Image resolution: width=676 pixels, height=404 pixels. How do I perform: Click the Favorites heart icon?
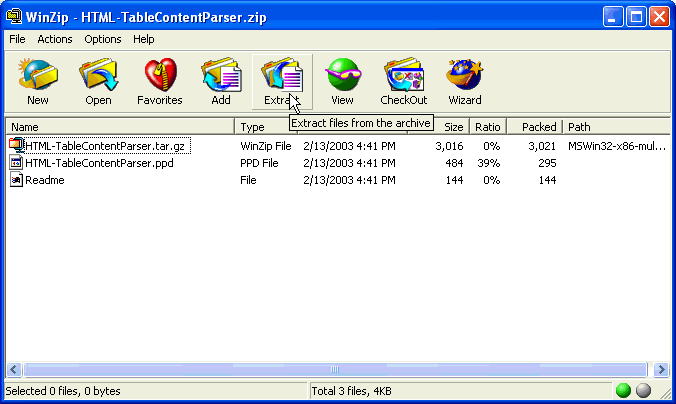click(x=160, y=81)
